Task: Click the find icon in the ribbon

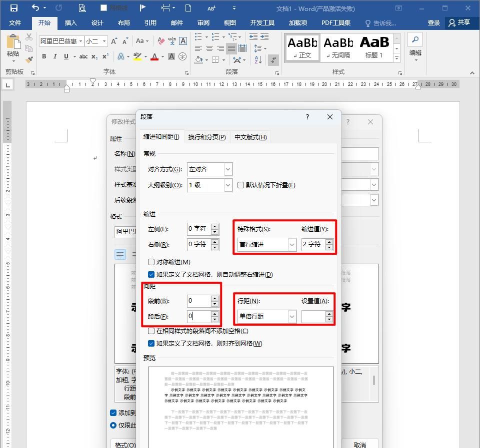Action: (414, 39)
